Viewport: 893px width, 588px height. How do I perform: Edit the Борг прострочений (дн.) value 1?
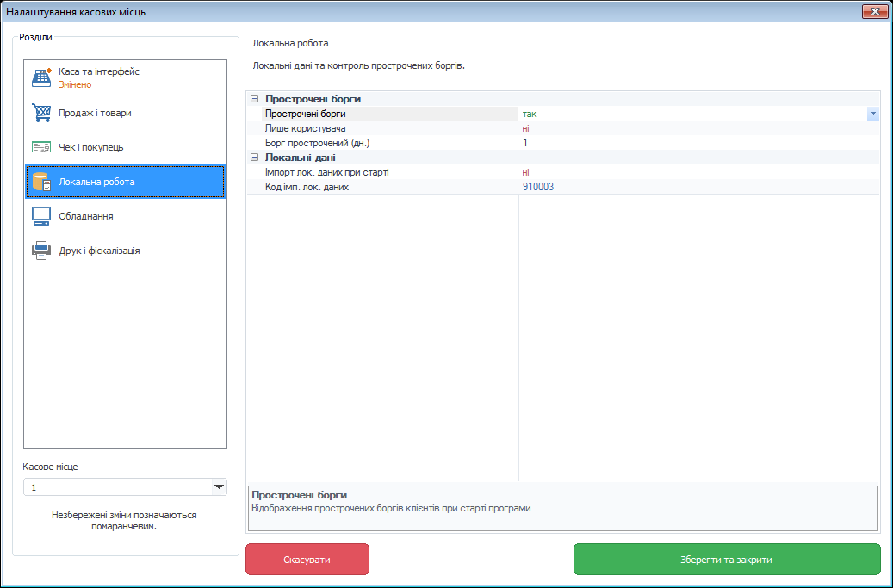pos(525,143)
